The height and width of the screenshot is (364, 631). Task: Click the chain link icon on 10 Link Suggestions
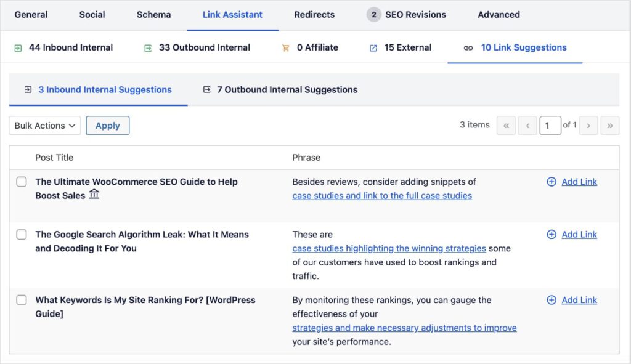click(468, 47)
